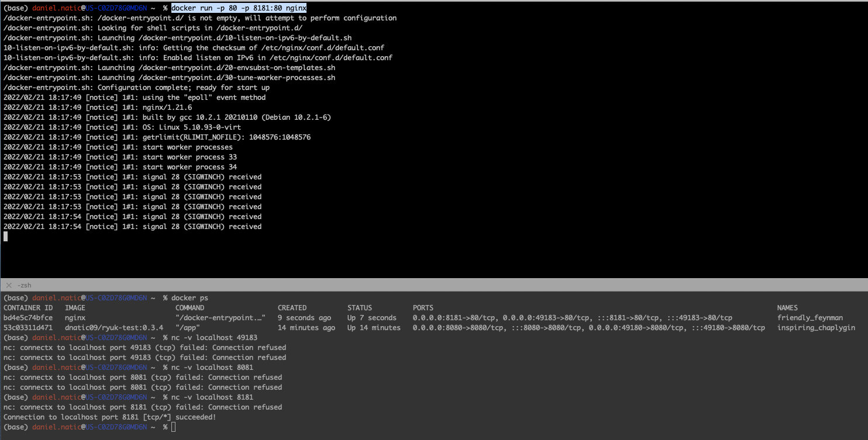
Task: Click the blinking cursor in top pane
Action: pos(5,236)
